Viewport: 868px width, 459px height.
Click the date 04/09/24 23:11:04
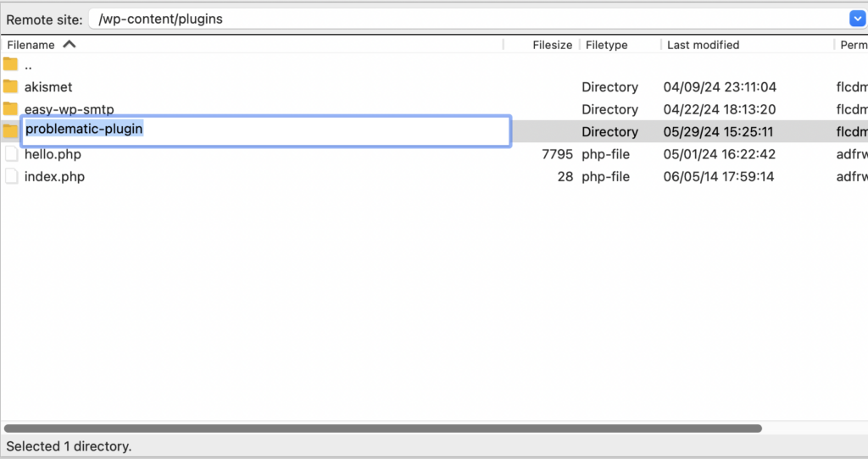[720, 87]
